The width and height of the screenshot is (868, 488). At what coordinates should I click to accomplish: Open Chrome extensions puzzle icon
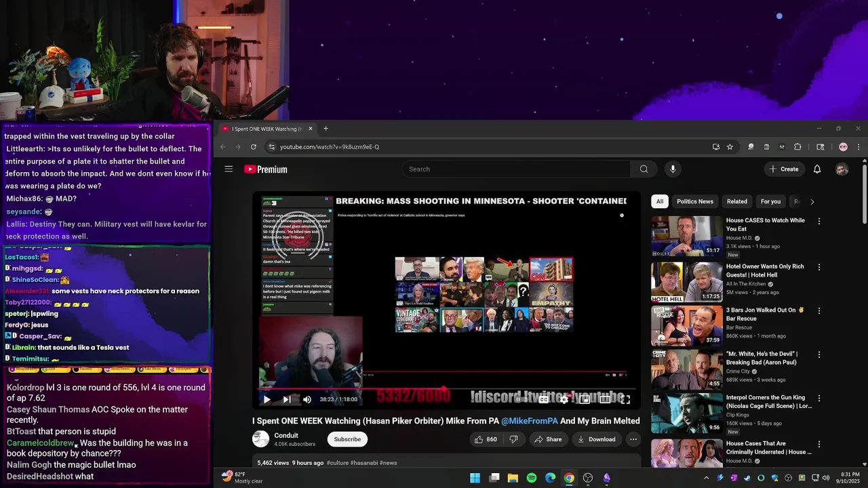(x=797, y=146)
